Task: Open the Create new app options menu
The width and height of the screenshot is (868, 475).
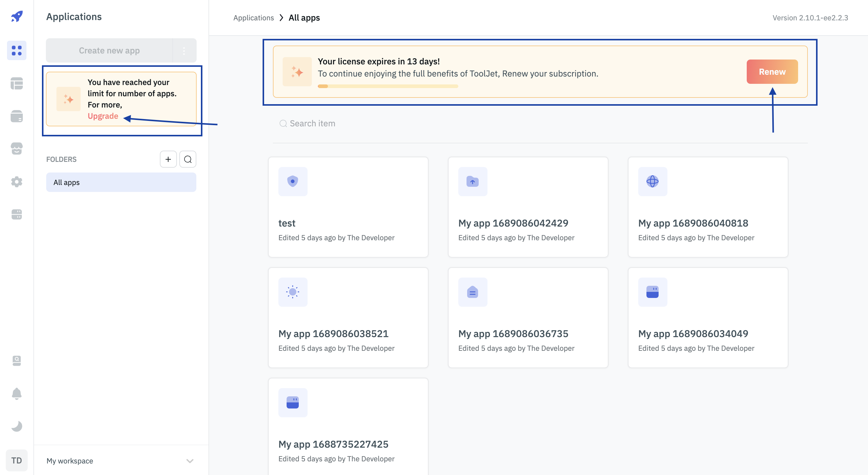Action: point(184,50)
